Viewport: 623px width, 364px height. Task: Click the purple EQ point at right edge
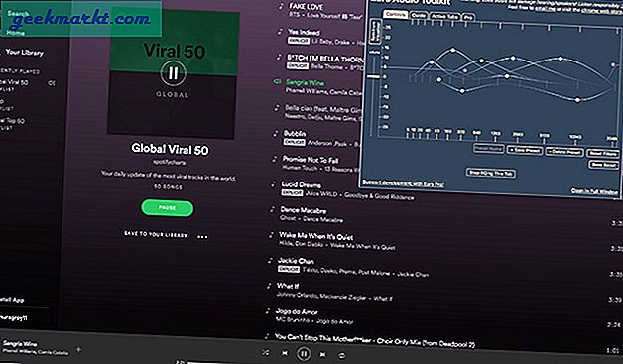click(613, 64)
